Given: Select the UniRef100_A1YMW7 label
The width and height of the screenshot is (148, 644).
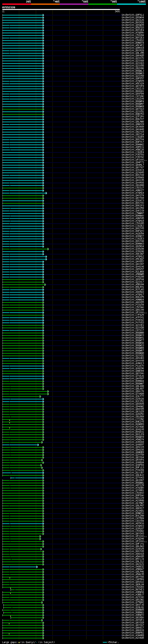Looking at the screenshot, I should tap(133, 503).
